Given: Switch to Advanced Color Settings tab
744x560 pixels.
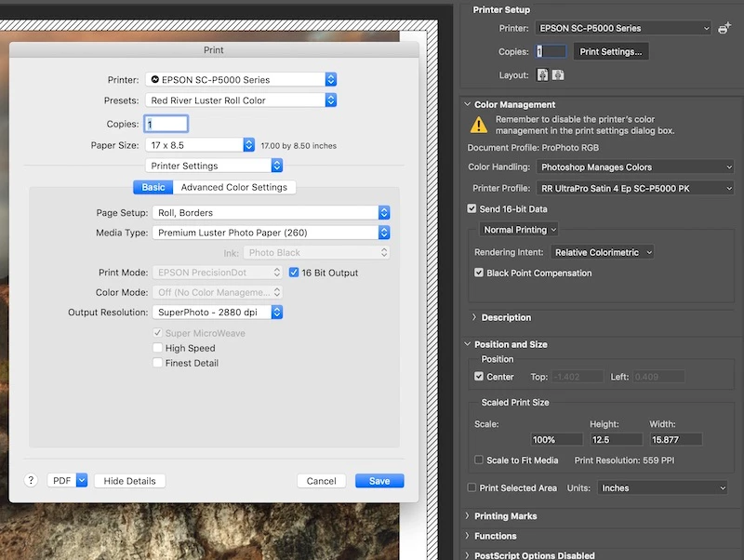Looking at the screenshot, I should click(234, 187).
